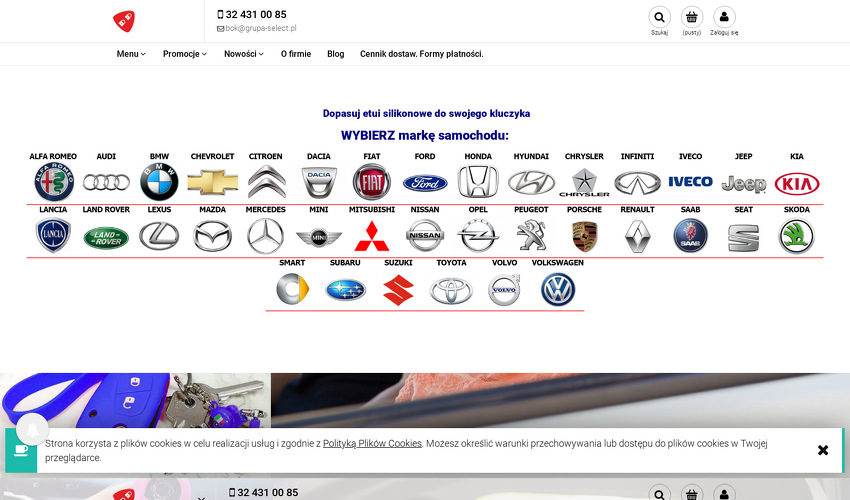Select the Toyota logo

tap(452, 291)
